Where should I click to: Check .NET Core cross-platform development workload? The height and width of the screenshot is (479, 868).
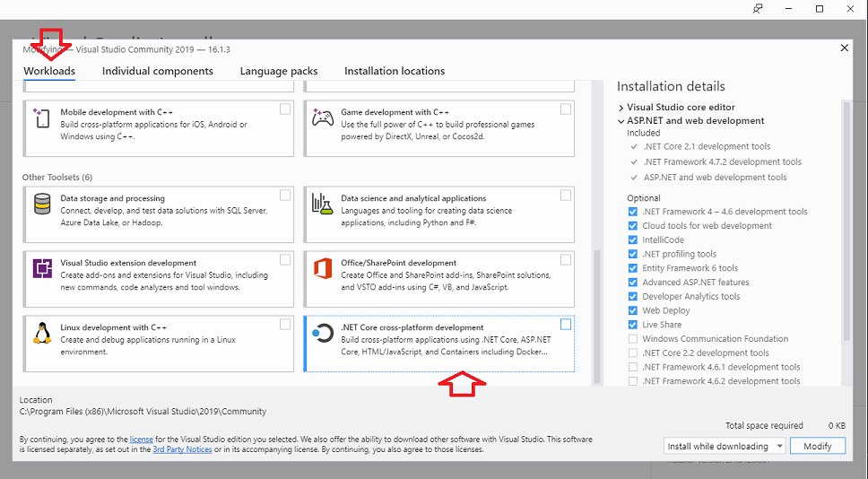(566, 325)
